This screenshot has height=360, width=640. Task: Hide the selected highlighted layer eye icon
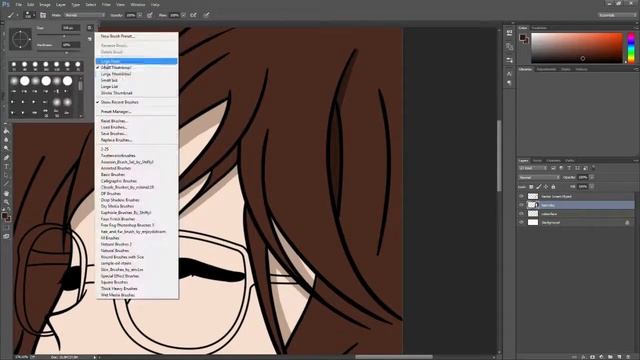coord(521,205)
